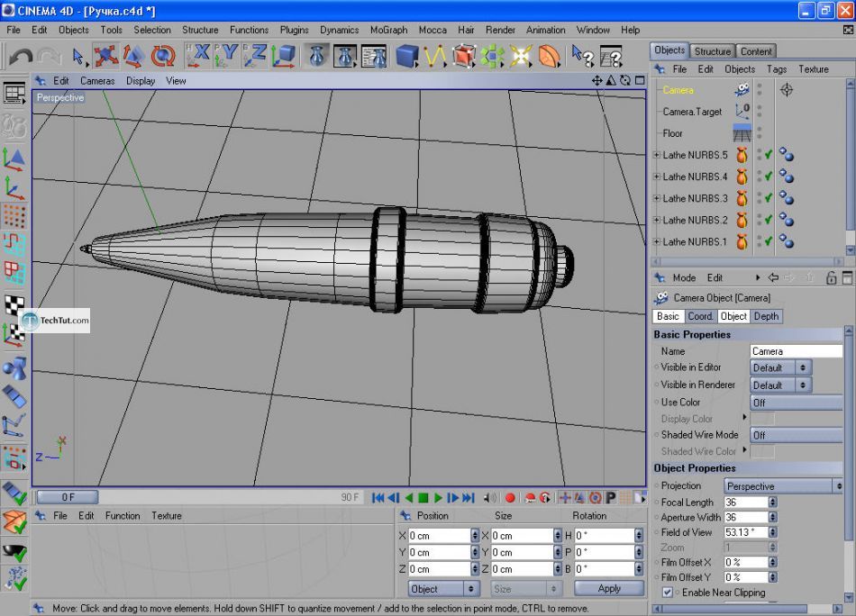The width and height of the screenshot is (856, 616).
Task: Open the Use Color Off dropdown
Action: [x=797, y=403]
